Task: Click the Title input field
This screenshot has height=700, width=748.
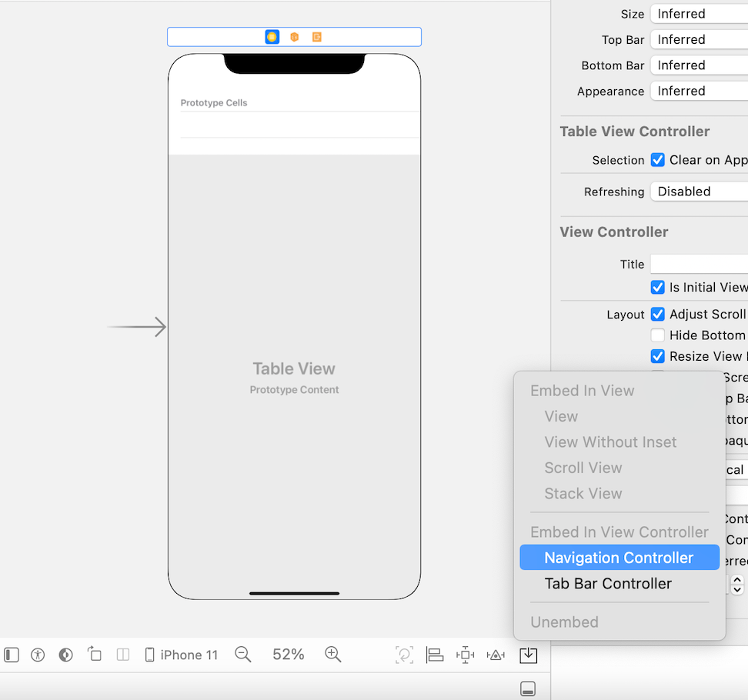Action: (696, 263)
